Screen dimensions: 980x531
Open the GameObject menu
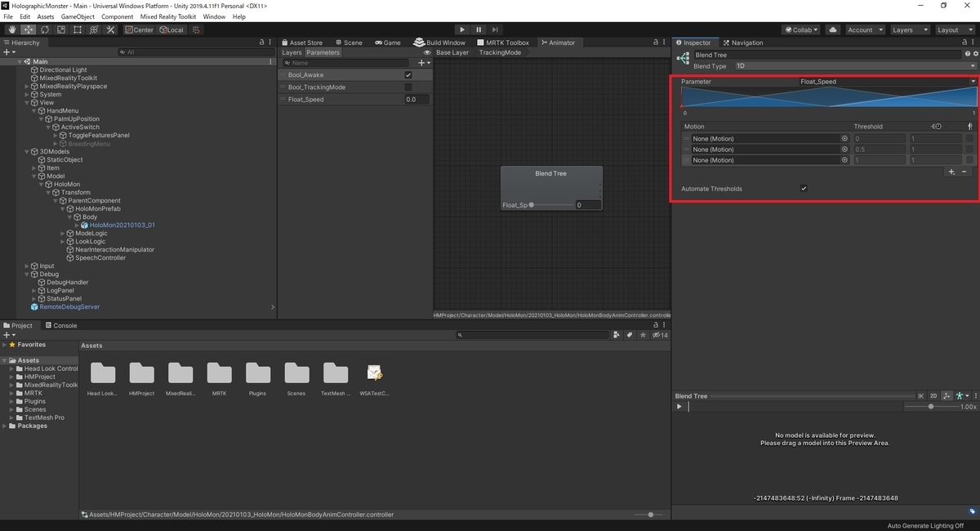[78, 16]
